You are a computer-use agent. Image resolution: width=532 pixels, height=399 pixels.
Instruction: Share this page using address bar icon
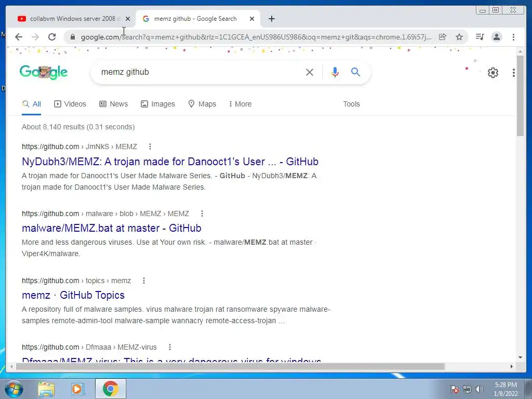pos(443,37)
